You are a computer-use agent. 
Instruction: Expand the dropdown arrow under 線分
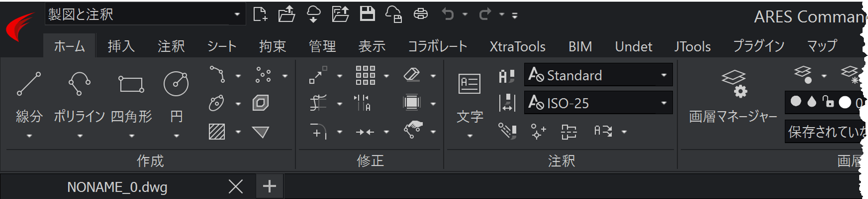[x=29, y=136]
